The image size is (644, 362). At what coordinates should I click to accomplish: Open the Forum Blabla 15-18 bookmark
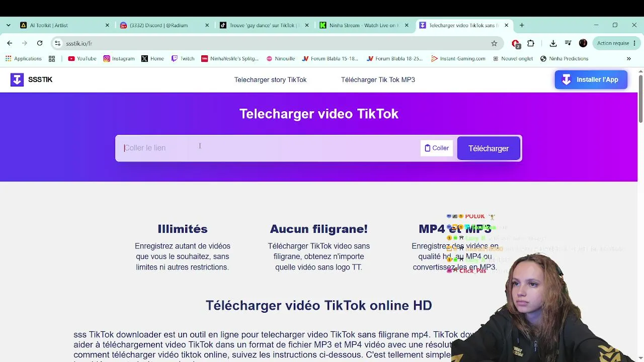click(x=330, y=59)
